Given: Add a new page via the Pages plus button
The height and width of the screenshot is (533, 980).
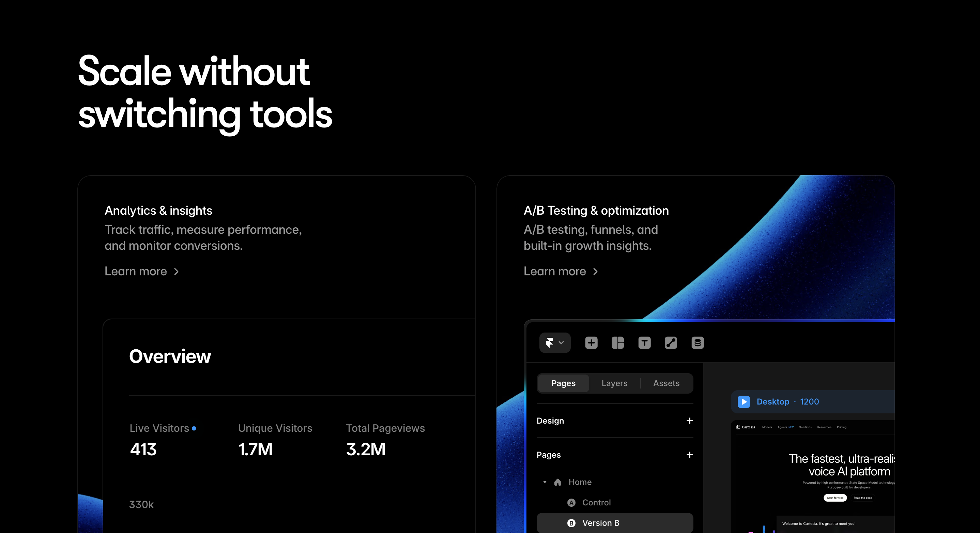Looking at the screenshot, I should (690, 455).
